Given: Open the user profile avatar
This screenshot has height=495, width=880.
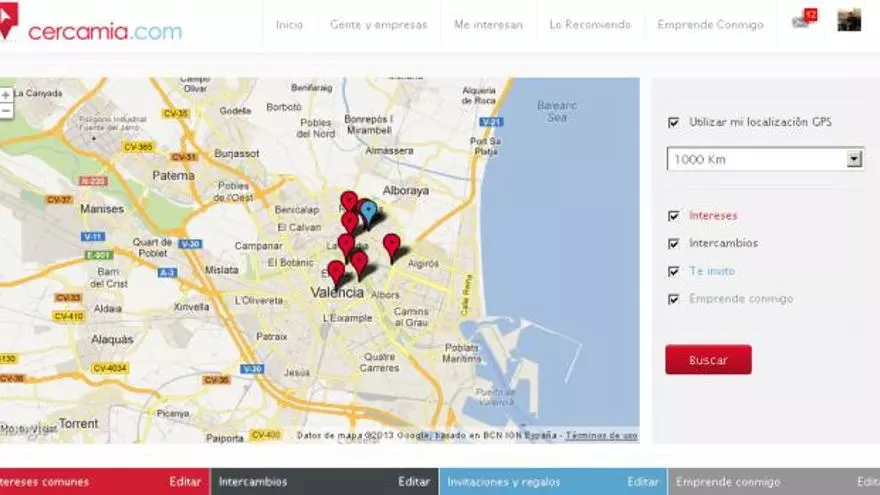Looking at the screenshot, I should [x=849, y=21].
